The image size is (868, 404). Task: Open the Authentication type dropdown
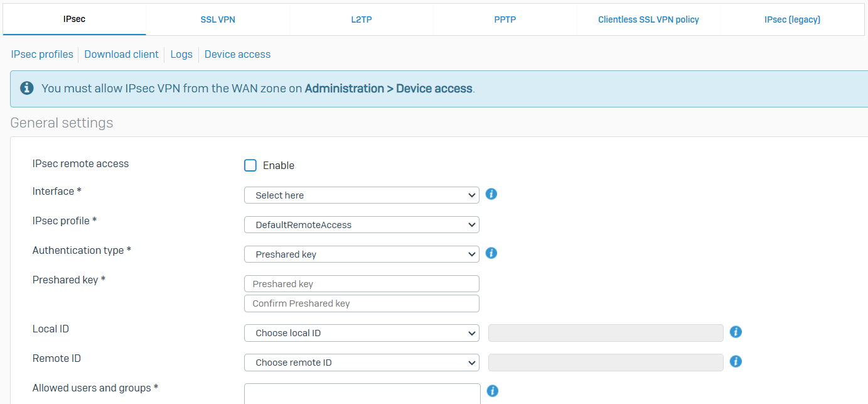(361, 254)
